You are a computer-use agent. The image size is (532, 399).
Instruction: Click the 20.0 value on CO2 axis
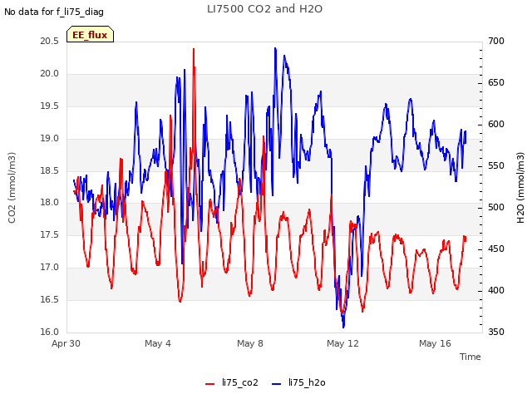click(x=50, y=73)
